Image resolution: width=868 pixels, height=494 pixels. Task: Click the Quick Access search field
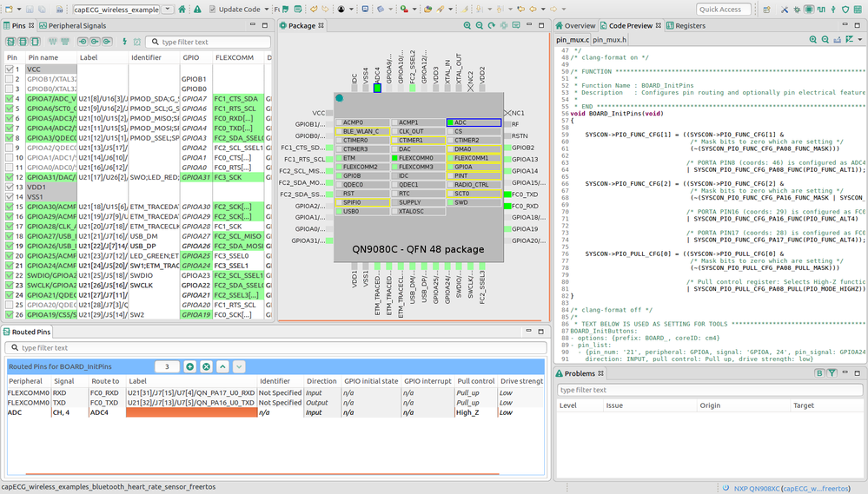pyautogui.click(x=725, y=10)
